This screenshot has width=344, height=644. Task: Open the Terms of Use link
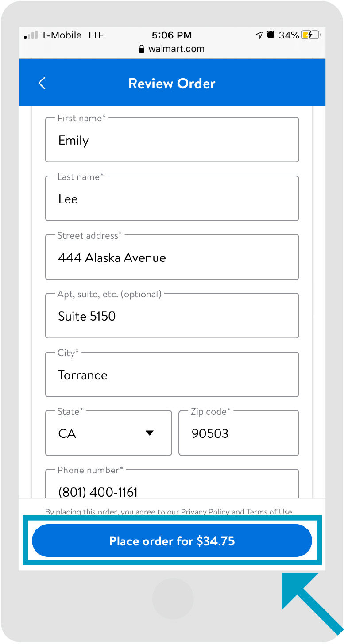point(269,512)
